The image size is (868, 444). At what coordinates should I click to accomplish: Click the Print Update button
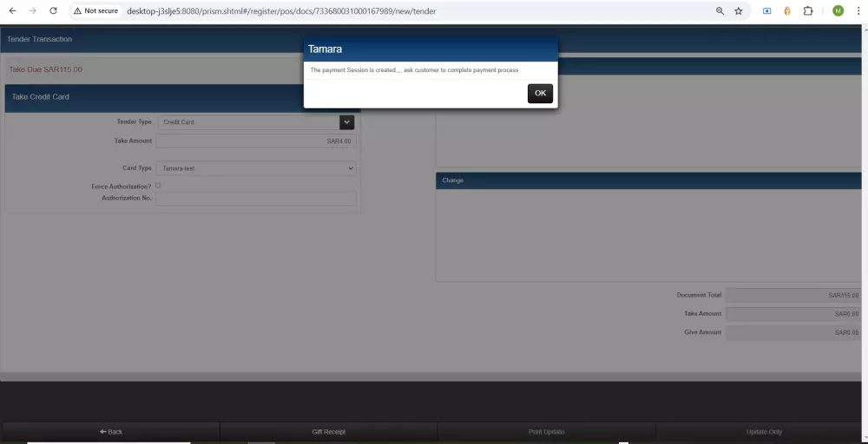click(546, 432)
